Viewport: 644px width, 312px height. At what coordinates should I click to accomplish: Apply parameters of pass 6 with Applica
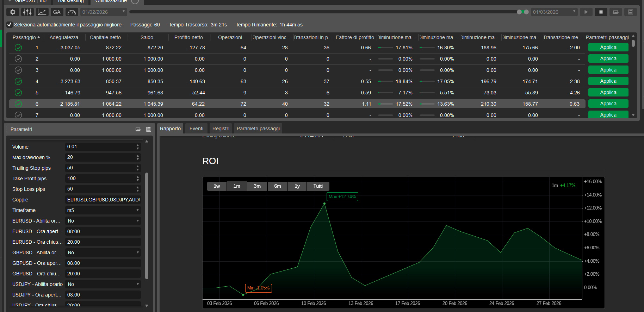pyautogui.click(x=608, y=104)
